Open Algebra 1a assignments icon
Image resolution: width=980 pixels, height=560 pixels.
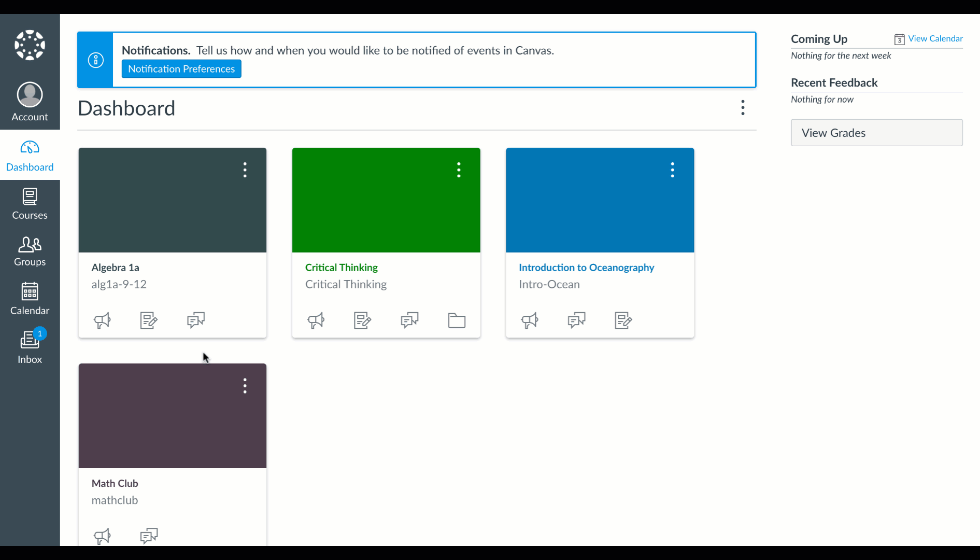click(149, 320)
